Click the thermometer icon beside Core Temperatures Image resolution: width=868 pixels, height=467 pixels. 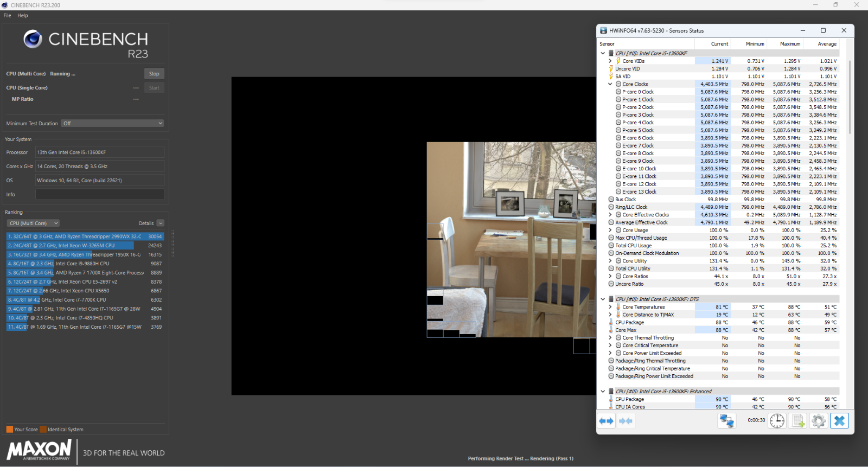pyautogui.click(x=618, y=307)
